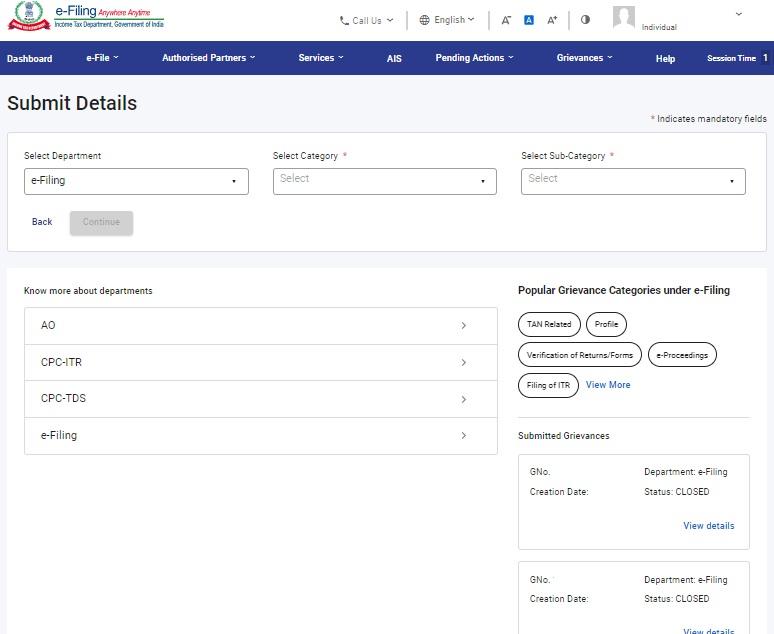Click the Back link
This screenshot has height=634, width=774.
[42, 222]
